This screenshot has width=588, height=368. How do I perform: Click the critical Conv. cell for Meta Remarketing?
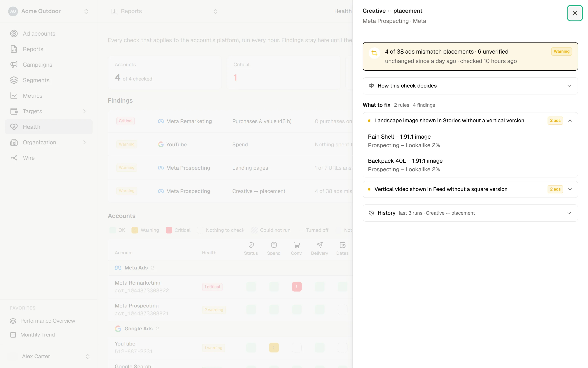coord(297,287)
